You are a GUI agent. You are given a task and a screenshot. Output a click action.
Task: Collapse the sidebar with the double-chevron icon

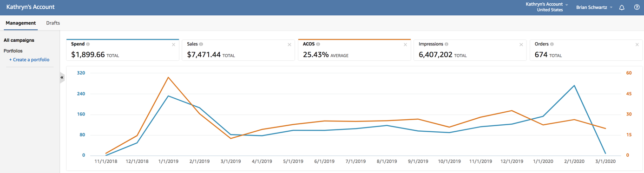(62, 77)
